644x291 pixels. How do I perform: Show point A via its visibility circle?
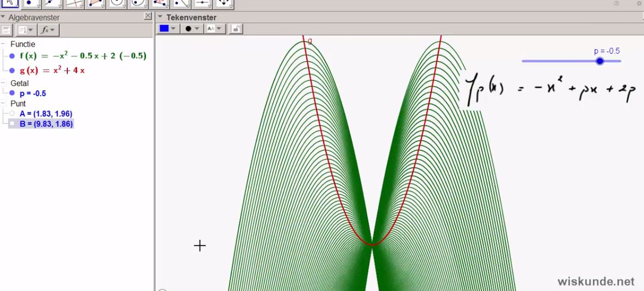(12, 113)
